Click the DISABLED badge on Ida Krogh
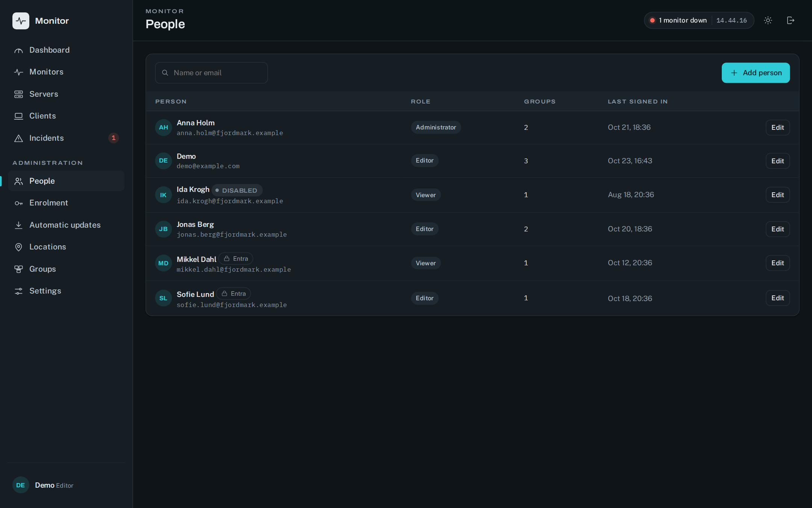The width and height of the screenshot is (812, 508). [237, 190]
